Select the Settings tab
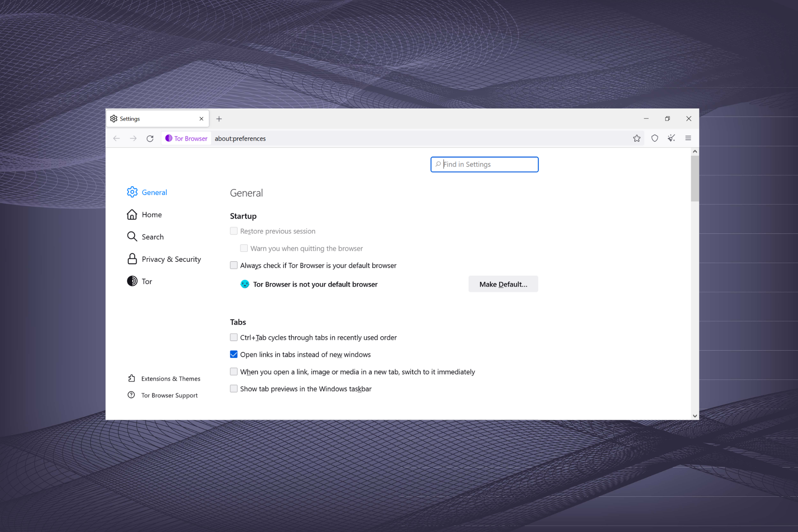 158,119
